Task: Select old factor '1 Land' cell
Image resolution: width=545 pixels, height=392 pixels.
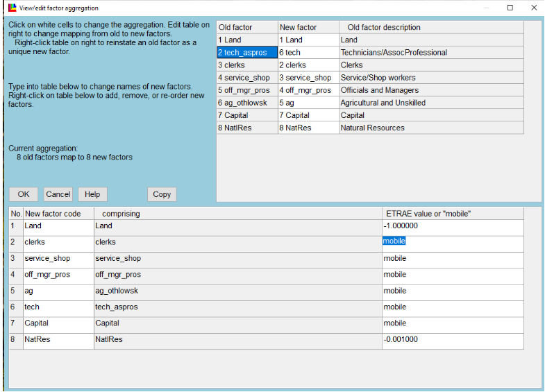Action: 247,40
